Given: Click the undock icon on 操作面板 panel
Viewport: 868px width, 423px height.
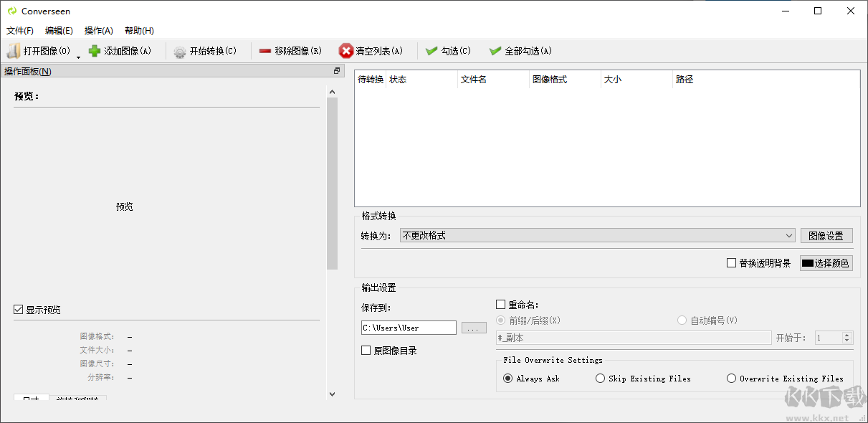Looking at the screenshot, I should 336,71.
